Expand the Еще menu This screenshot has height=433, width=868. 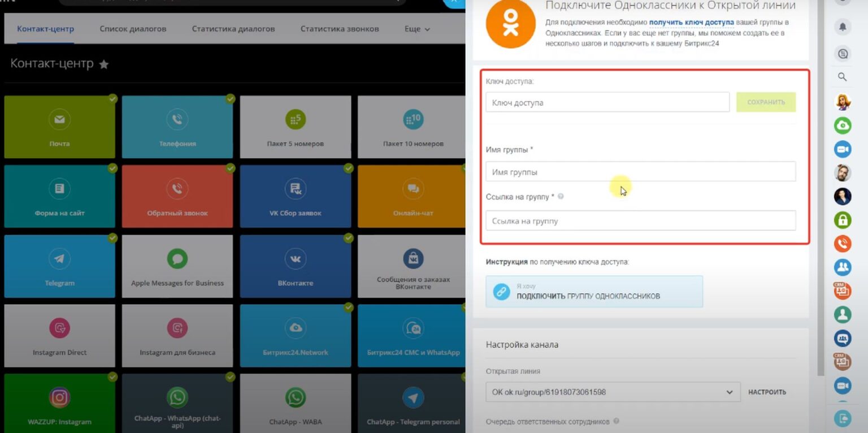pyautogui.click(x=417, y=29)
